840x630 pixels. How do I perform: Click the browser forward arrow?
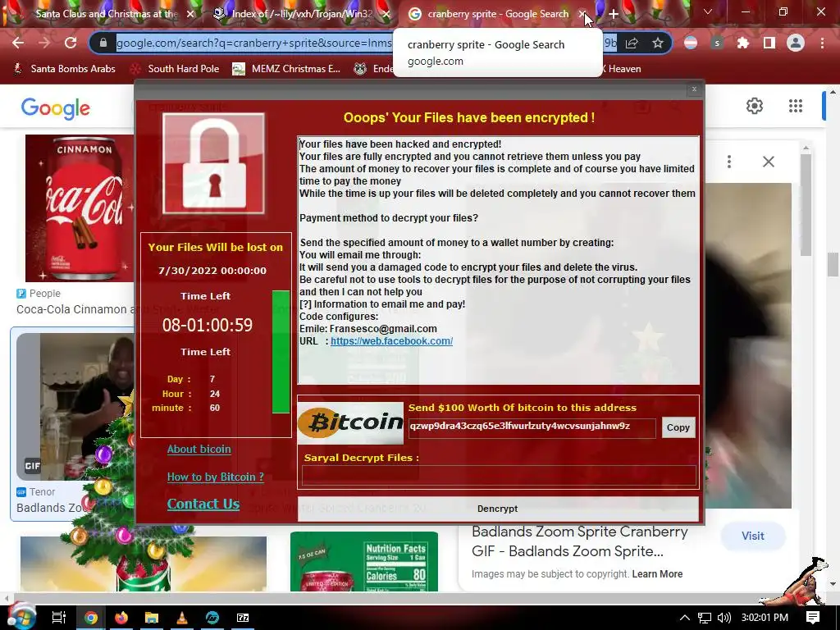coord(44,43)
